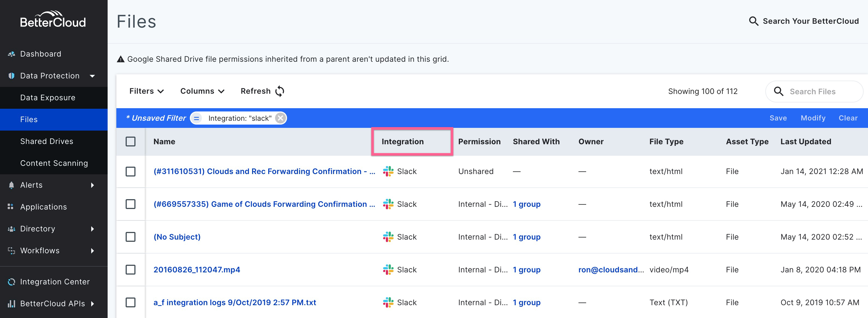The height and width of the screenshot is (318, 868).
Task: Click the warning triangle near the Shared Drive notice
Action: 120,59
